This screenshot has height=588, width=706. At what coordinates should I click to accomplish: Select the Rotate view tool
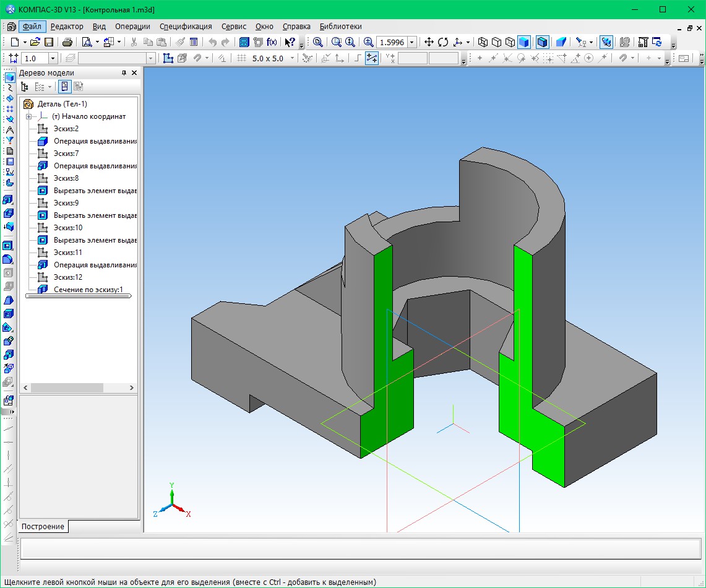click(x=443, y=42)
